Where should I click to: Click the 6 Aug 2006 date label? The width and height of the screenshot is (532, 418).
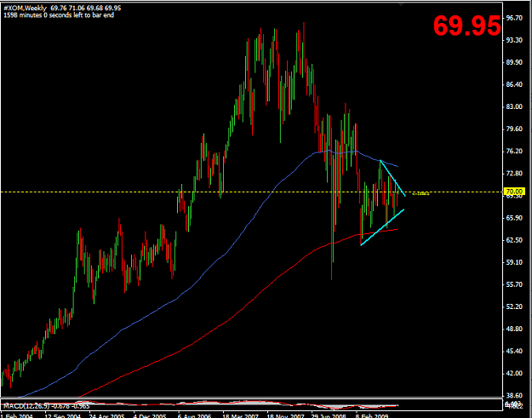tap(195, 415)
